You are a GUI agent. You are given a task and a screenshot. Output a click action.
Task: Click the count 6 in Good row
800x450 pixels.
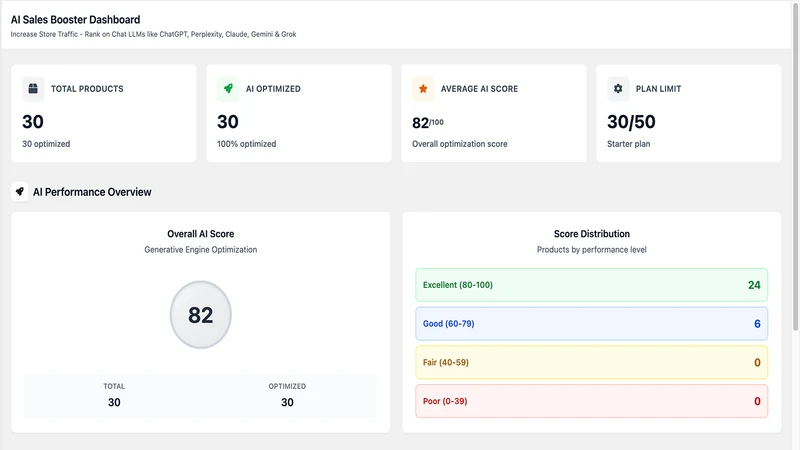click(x=757, y=324)
